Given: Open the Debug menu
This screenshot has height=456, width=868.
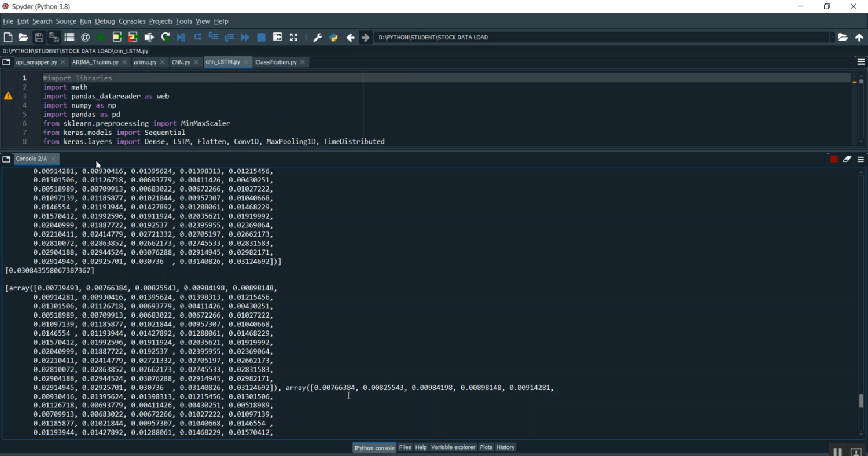Looking at the screenshot, I should (x=105, y=21).
